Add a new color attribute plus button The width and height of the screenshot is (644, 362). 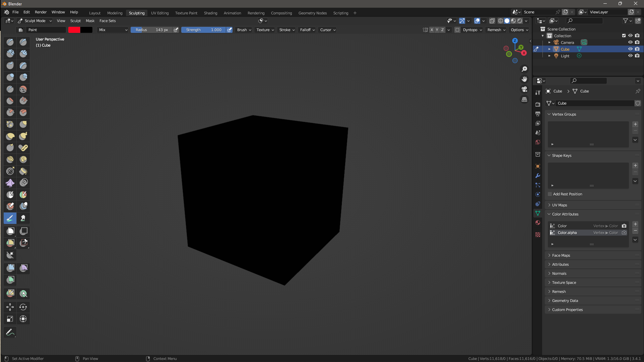pyautogui.click(x=635, y=224)
